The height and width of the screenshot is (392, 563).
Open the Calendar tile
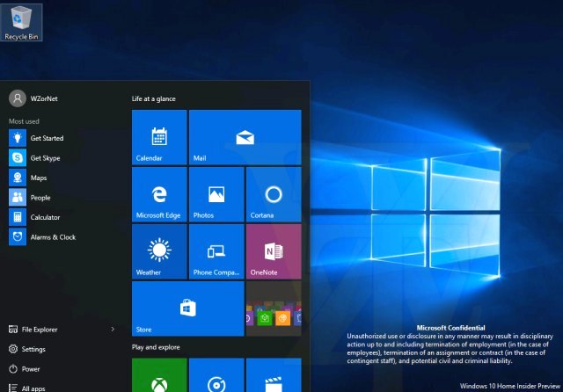(159, 137)
